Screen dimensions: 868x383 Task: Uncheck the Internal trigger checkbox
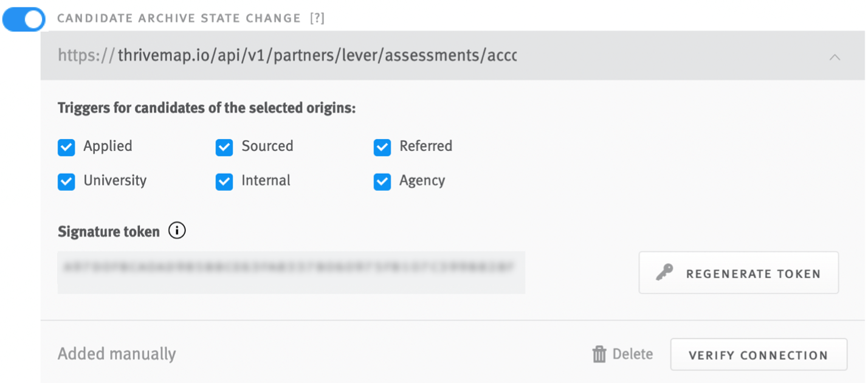click(x=224, y=181)
